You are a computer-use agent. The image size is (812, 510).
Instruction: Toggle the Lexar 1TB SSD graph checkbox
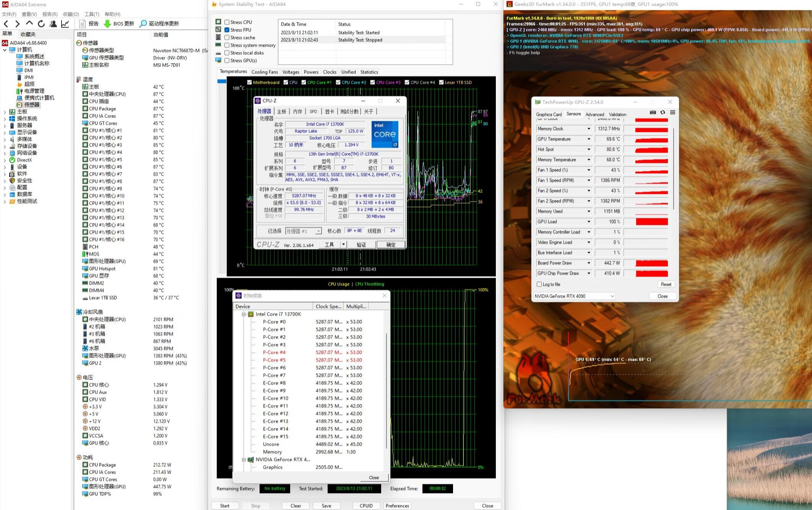pos(442,83)
